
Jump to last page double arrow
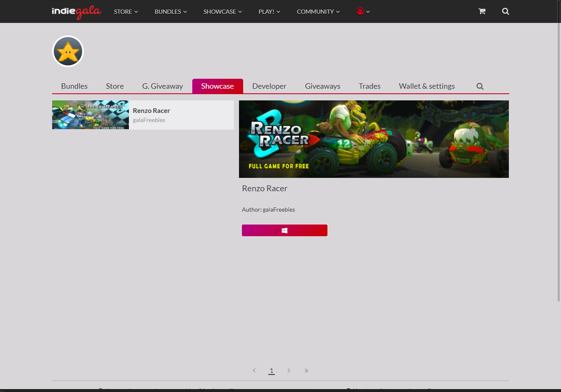[x=306, y=370]
